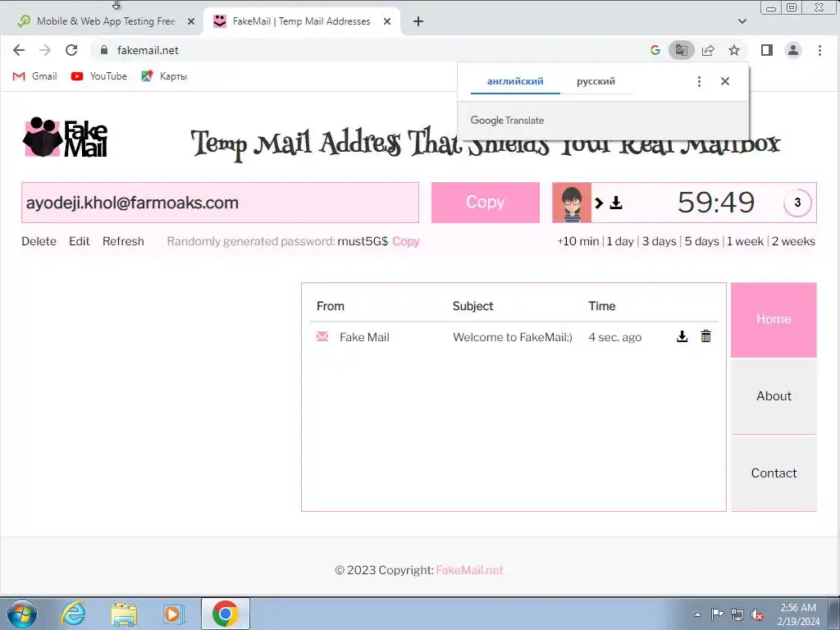Switch to Mobile & Web App Testing tab

point(102,21)
